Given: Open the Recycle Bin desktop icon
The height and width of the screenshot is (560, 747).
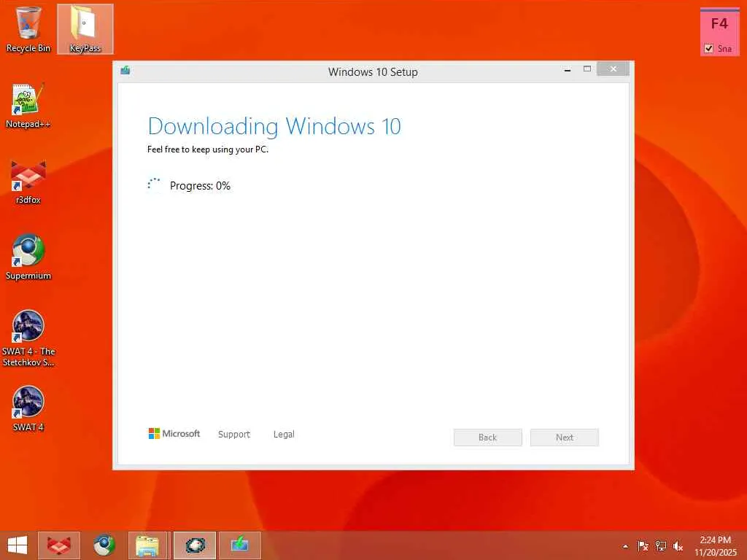Looking at the screenshot, I should 28,29.
